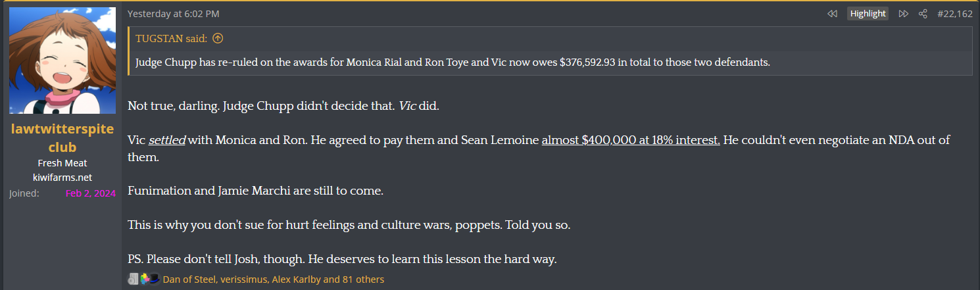The image size is (980, 290).
Task: Open the 'Yesterday at 6:02 PM' timestamp link
Action: click(173, 14)
